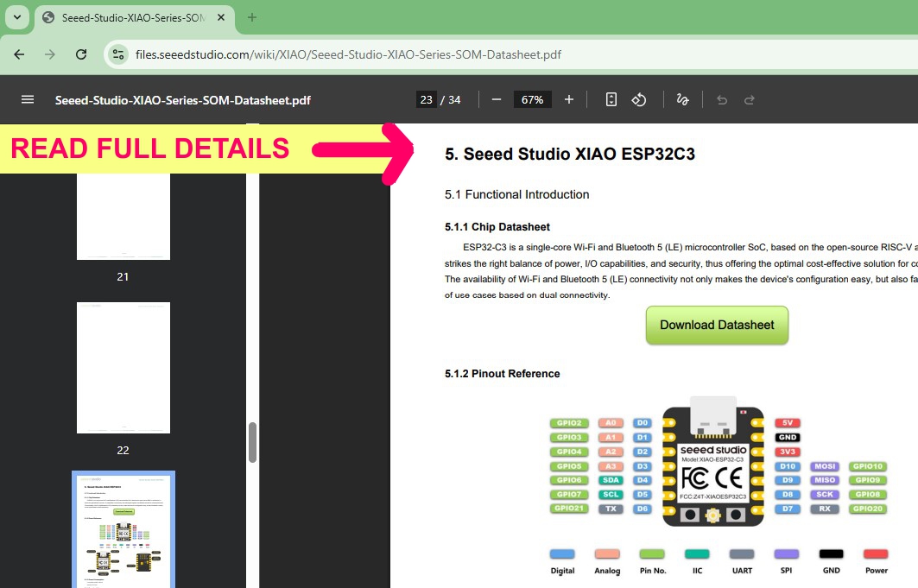
Task: Click the 67% zoom level field
Action: click(532, 99)
